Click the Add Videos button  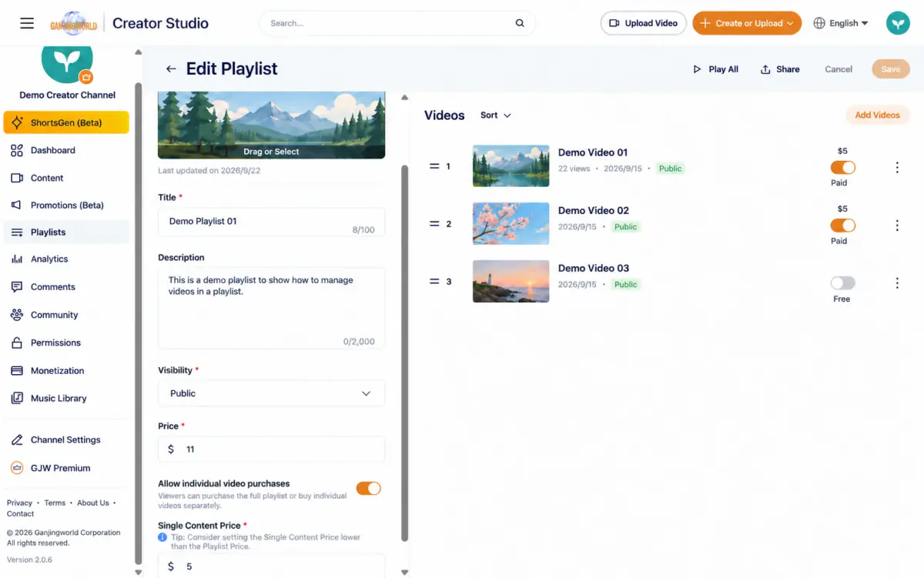[877, 115]
